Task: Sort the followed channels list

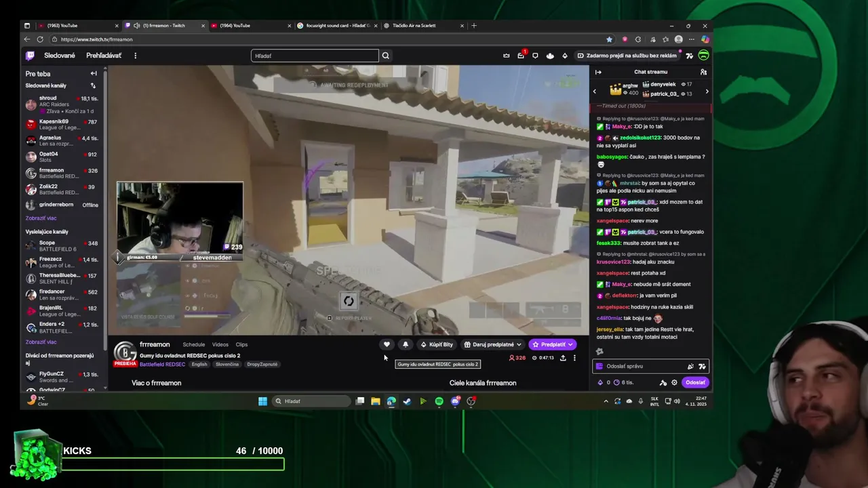Action: pyautogui.click(x=94, y=86)
